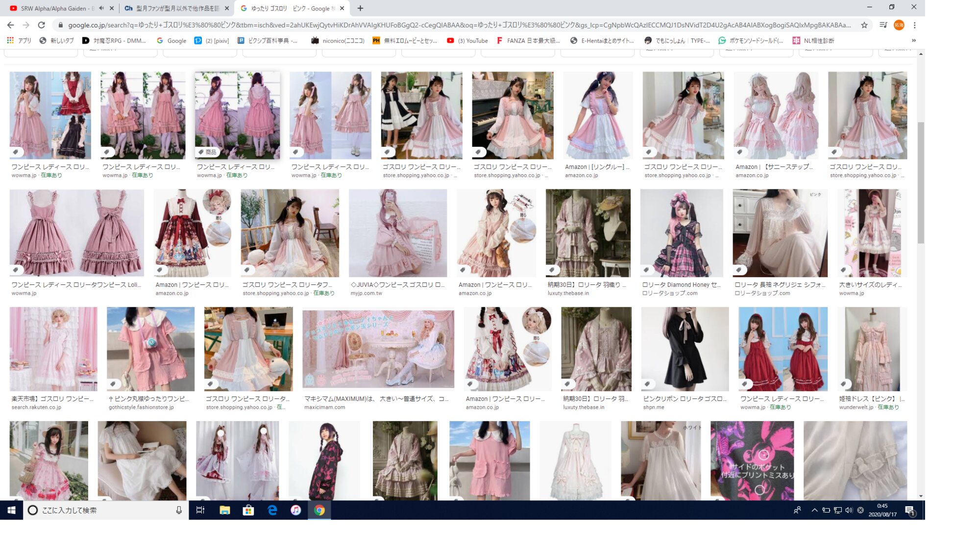Viewport: 980px width, 539px height.
Task: Open the Windows notification center
Action: [x=909, y=510]
